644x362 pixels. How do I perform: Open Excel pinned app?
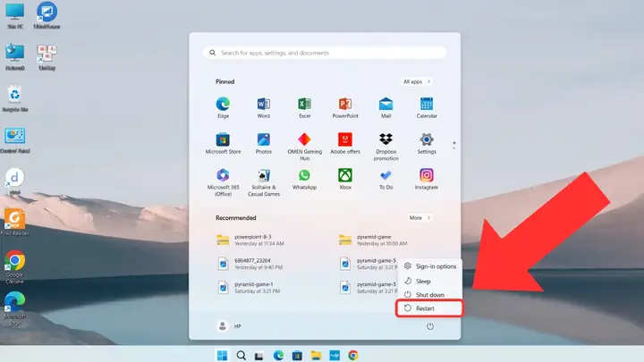[304, 108]
